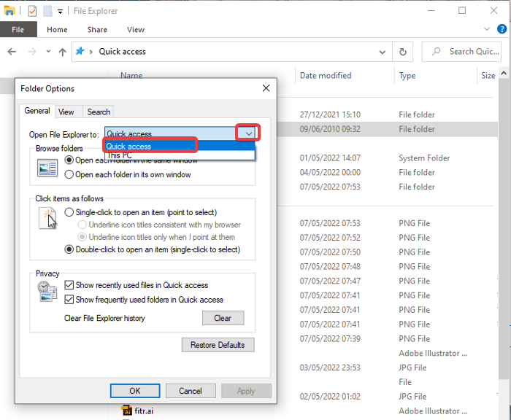Click the Help question mark icon
This screenshot has width=511, height=420.
(501, 30)
